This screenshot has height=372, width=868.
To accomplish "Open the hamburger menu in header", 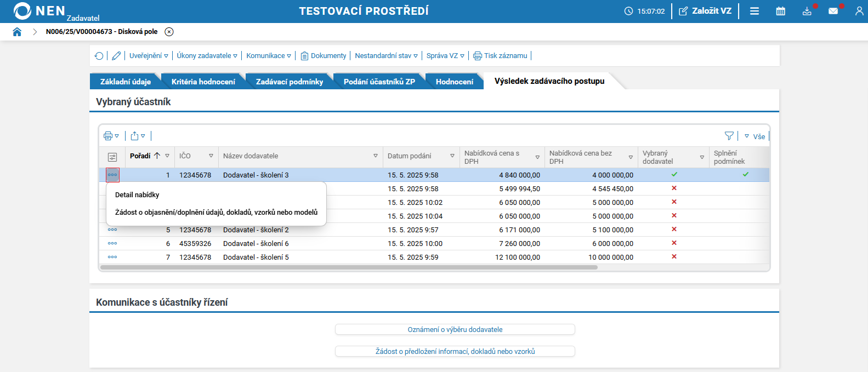I will (754, 11).
